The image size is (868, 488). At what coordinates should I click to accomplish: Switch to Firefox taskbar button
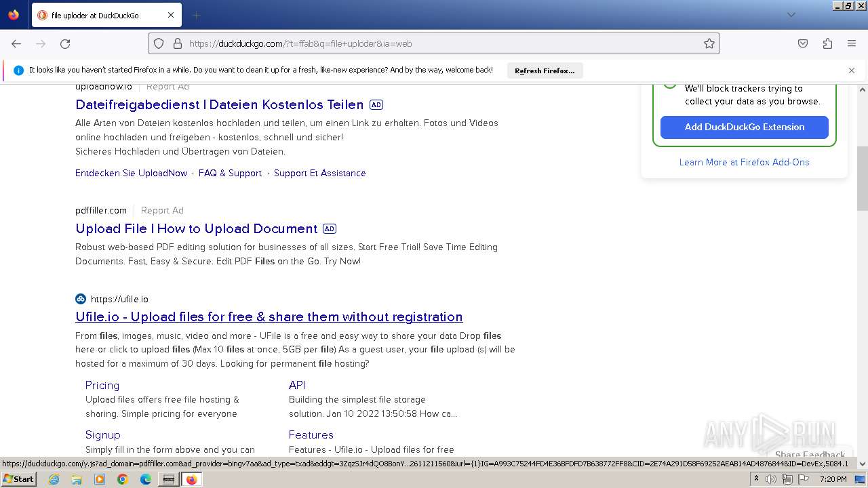191,479
